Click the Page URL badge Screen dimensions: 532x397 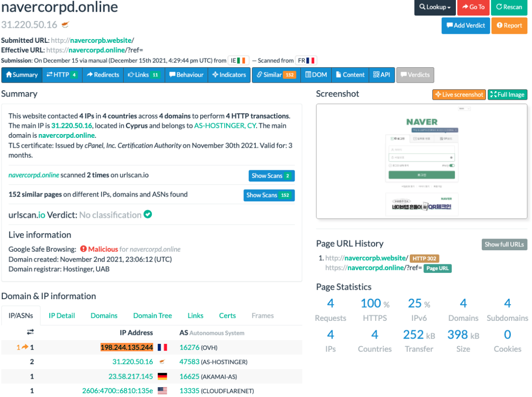438,268
